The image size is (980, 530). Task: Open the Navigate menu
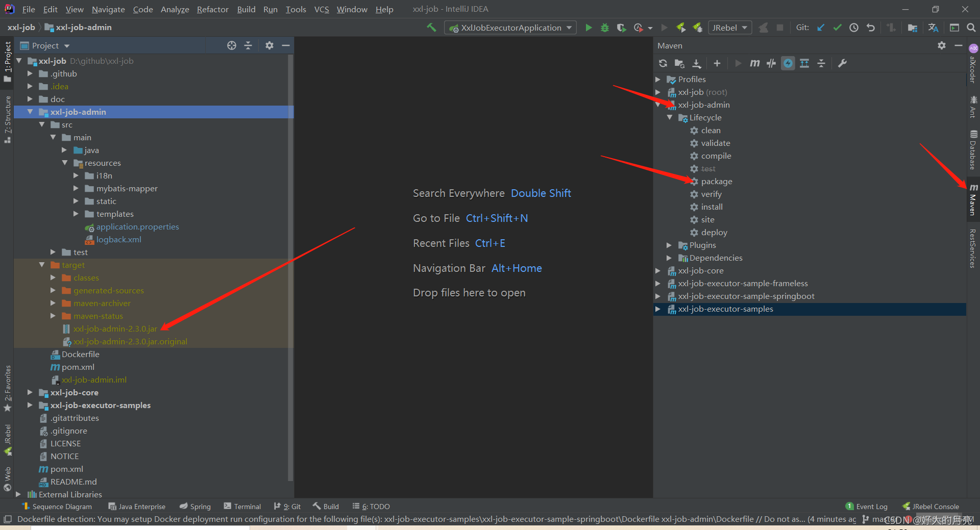pos(108,9)
